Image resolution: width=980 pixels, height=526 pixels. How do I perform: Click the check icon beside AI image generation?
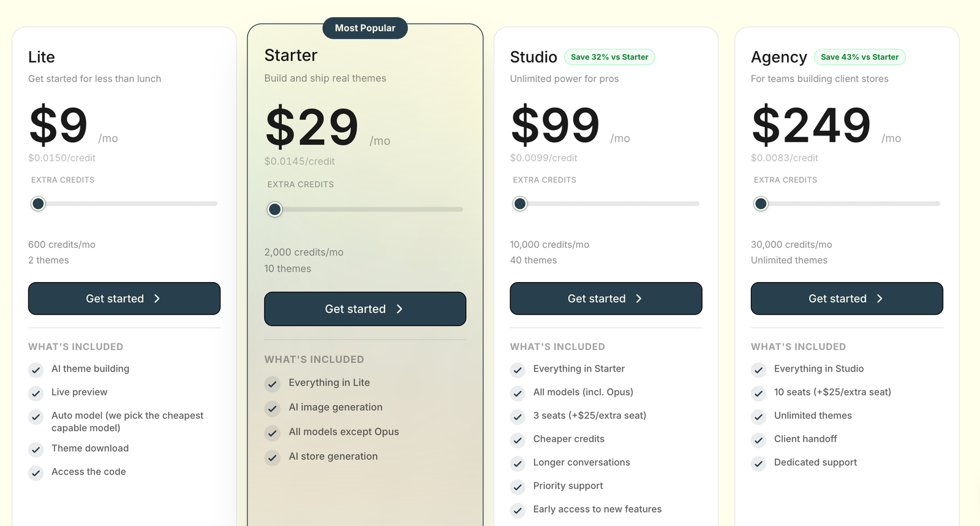tap(273, 408)
